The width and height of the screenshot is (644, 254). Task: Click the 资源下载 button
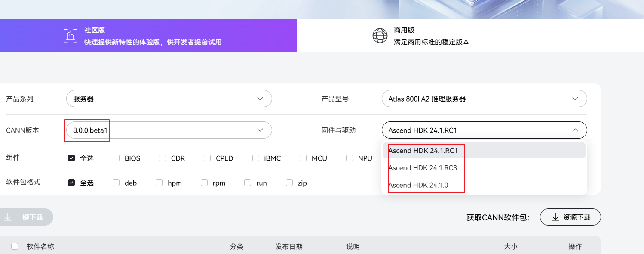coord(570,217)
